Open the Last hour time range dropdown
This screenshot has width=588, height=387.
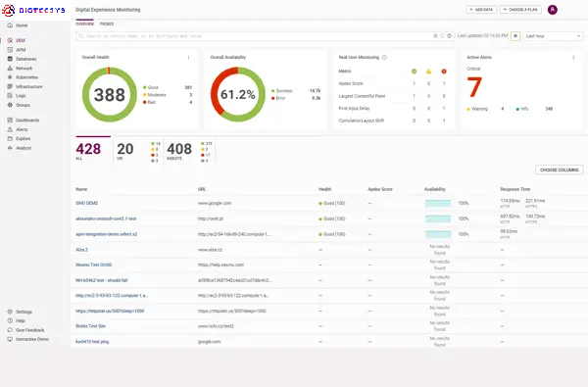coord(553,36)
